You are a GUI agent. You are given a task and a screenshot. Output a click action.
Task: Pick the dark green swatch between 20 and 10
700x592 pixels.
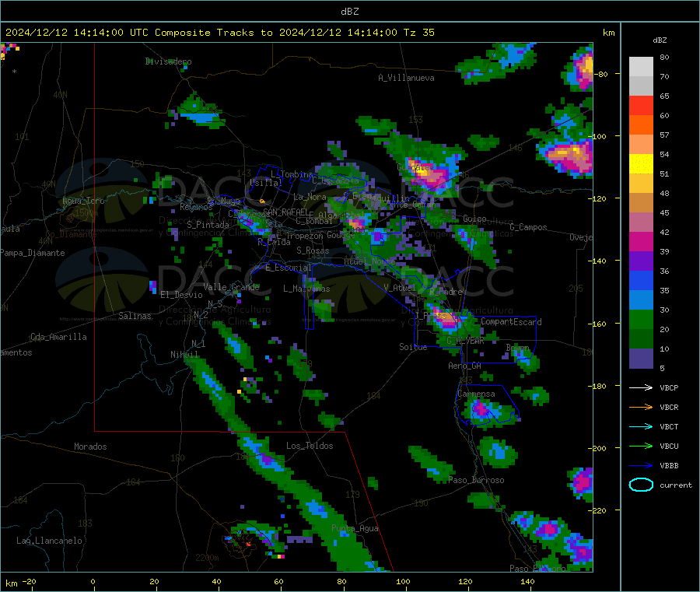click(x=641, y=339)
